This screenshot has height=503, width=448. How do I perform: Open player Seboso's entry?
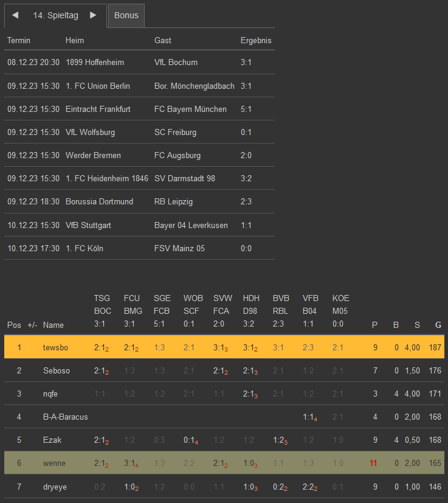click(x=56, y=370)
